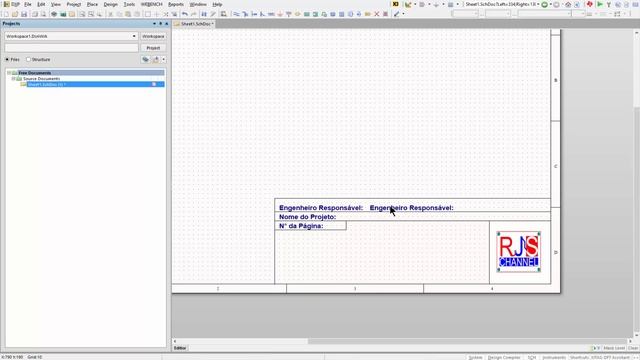Open the address bar dropdown arrow
The width and height of the screenshot is (640, 360).
tap(538, 4)
